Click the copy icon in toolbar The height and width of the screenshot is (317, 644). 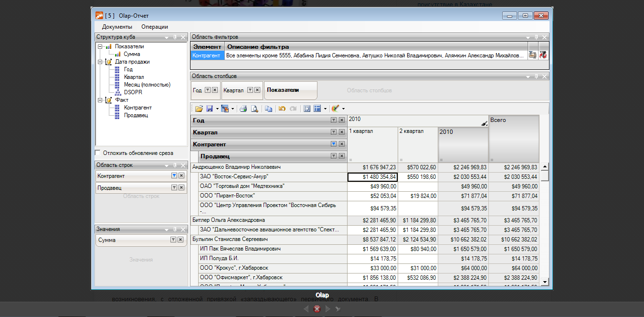(x=268, y=109)
